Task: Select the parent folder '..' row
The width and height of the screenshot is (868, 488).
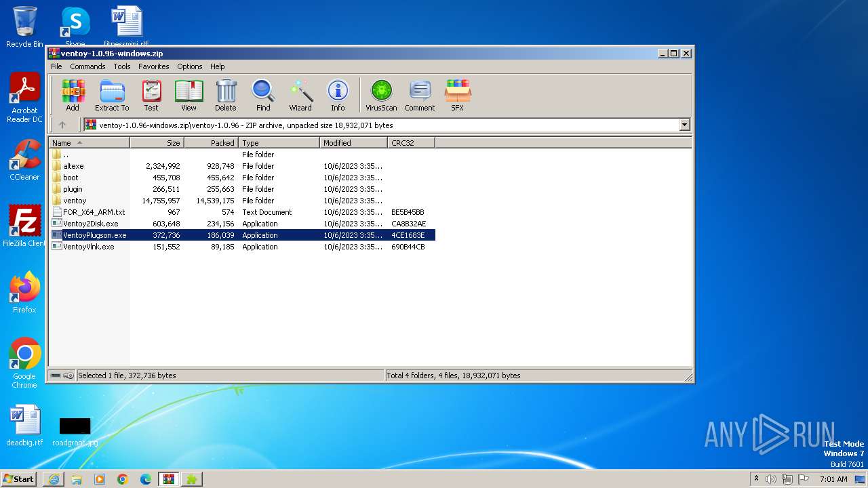Action: pos(242,155)
